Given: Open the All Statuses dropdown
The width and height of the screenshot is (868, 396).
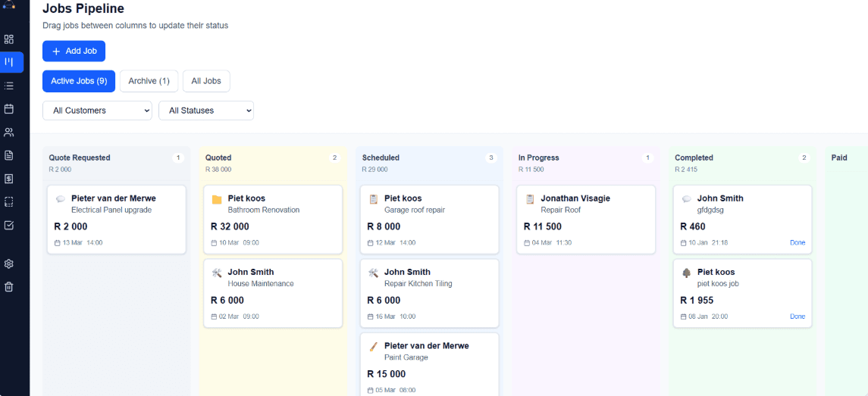Looking at the screenshot, I should coord(206,111).
